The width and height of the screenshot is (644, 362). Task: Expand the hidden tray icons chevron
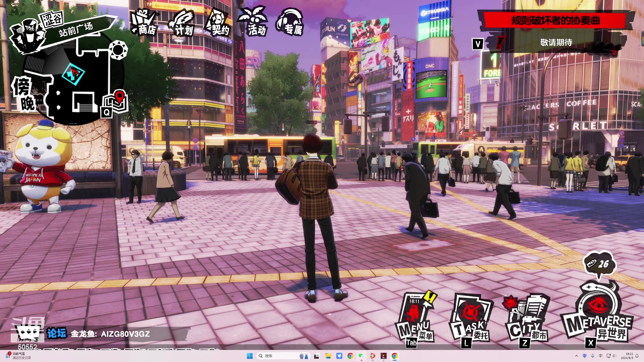tap(577, 356)
